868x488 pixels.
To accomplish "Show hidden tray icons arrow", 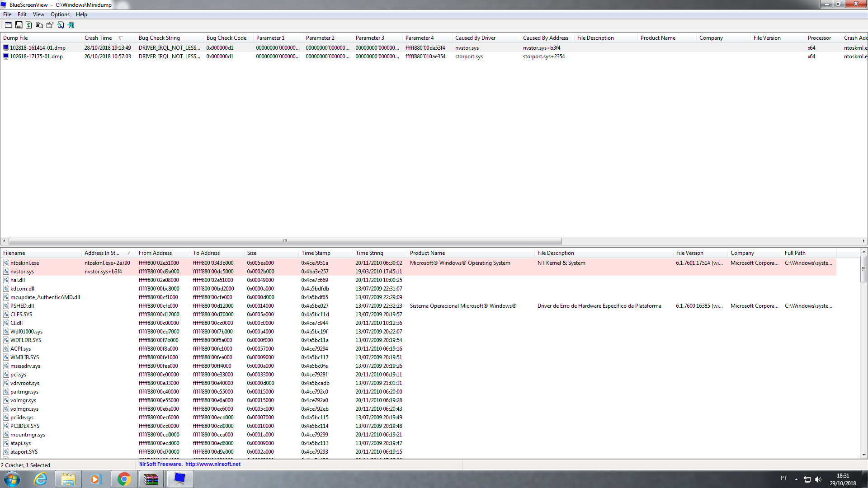I will click(x=796, y=479).
